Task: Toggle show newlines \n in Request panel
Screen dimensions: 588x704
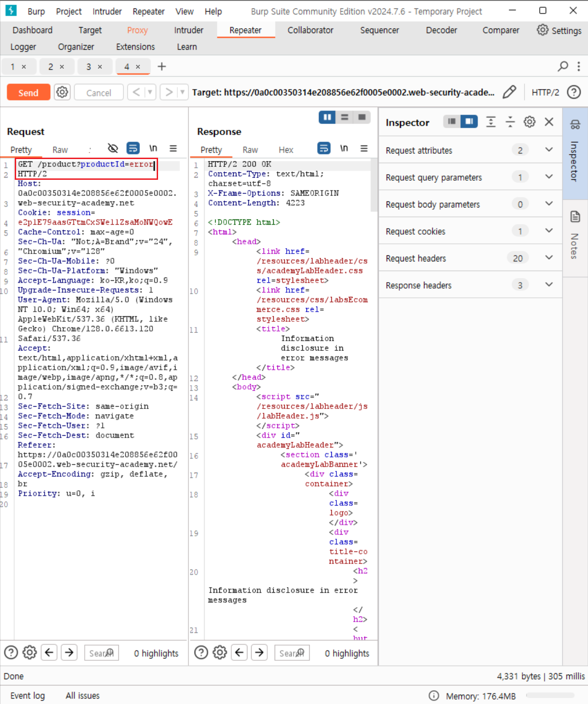Action: click(153, 148)
